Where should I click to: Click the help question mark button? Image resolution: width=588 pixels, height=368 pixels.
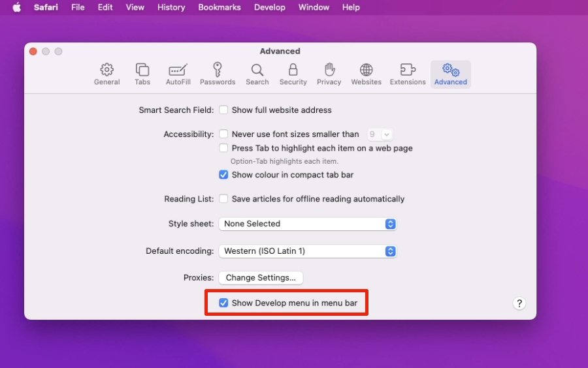[519, 303]
